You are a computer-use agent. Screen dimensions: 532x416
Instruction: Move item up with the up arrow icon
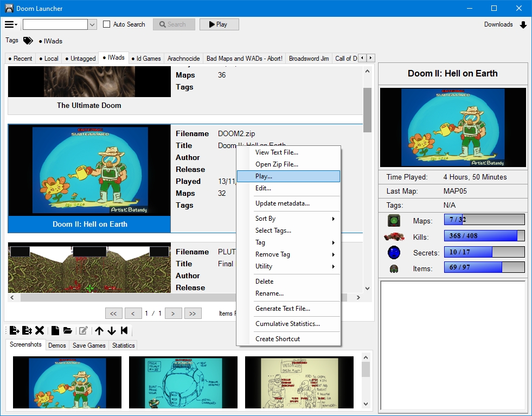99,330
